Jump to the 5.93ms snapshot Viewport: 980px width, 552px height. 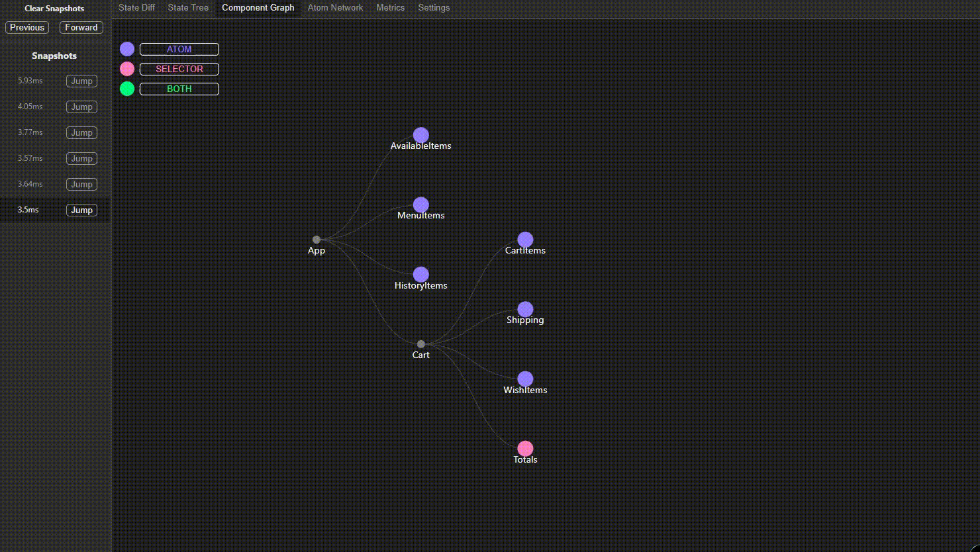82,81
